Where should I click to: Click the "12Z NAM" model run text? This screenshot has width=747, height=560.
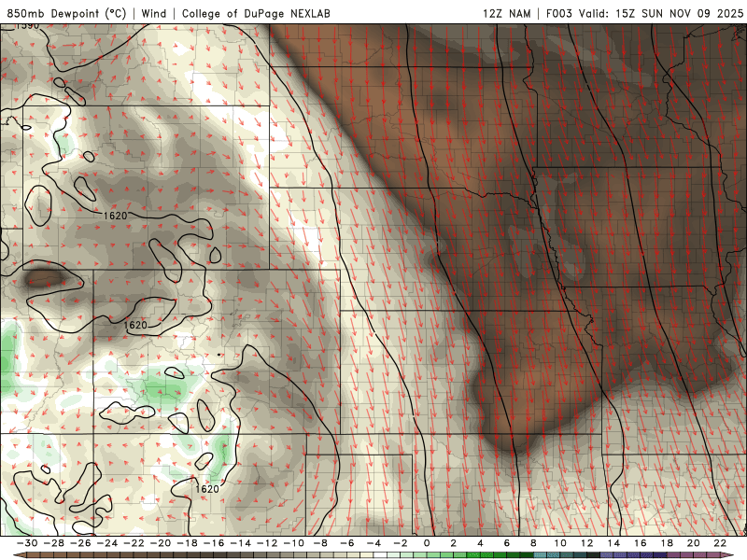pyautogui.click(x=507, y=13)
